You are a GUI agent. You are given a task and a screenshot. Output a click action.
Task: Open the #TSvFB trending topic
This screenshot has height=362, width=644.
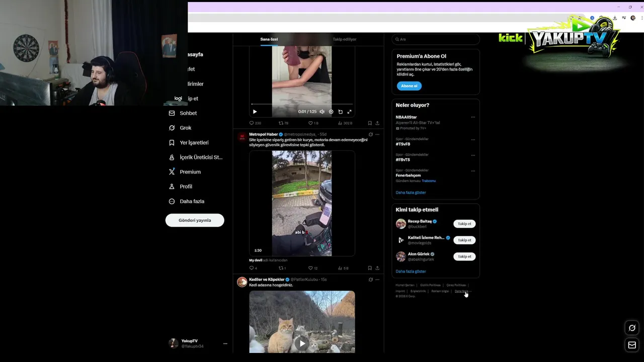pyautogui.click(x=403, y=144)
